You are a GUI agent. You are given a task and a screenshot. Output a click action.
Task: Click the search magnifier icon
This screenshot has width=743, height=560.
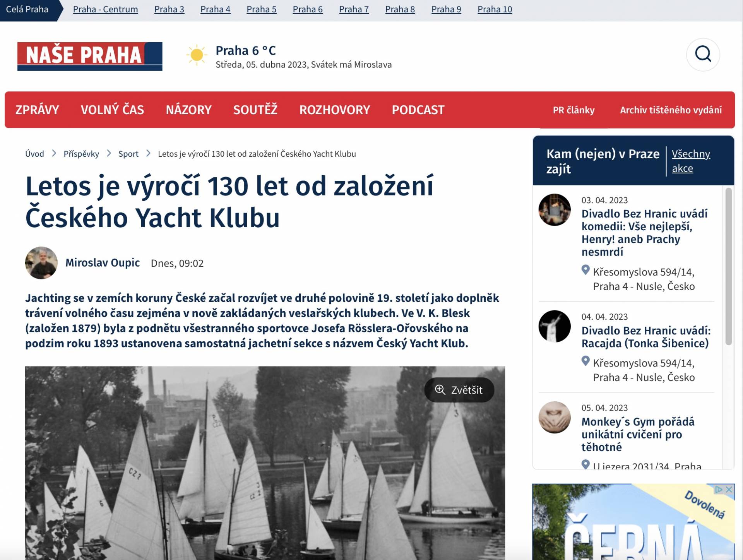[703, 54]
